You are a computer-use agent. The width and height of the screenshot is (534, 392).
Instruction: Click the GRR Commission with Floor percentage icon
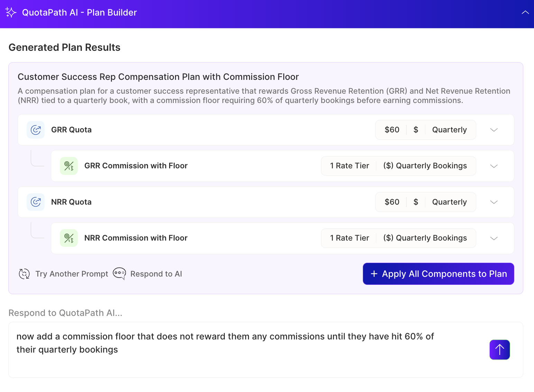point(69,166)
